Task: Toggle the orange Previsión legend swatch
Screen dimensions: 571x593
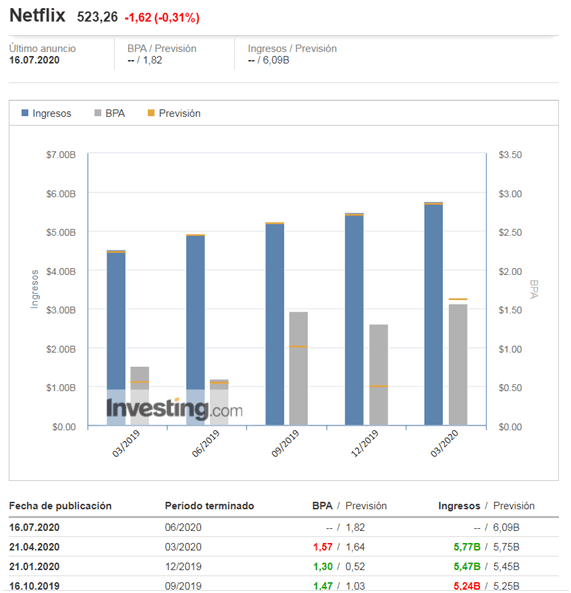Action: click(151, 113)
